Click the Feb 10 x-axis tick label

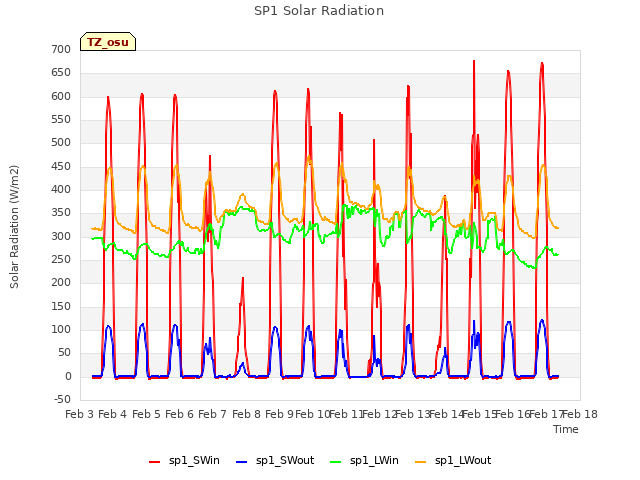click(x=313, y=414)
